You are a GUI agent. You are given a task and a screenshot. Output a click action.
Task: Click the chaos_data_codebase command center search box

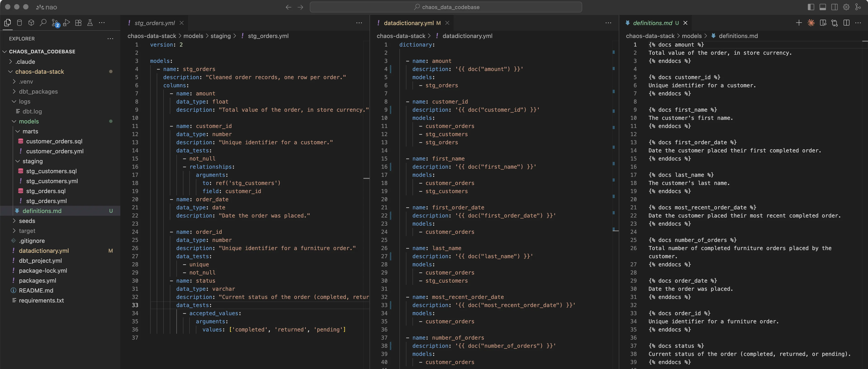coord(446,7)
